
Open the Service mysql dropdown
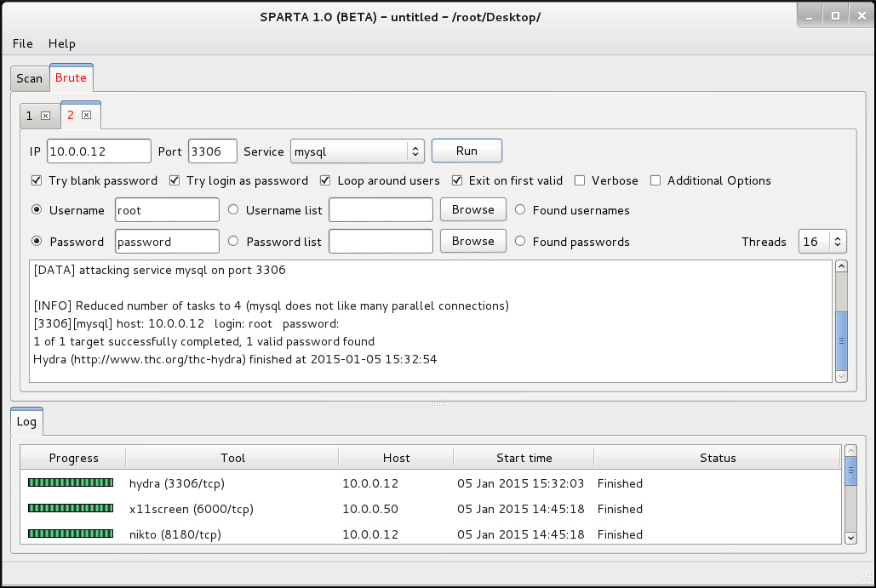[x=357, y=151]
